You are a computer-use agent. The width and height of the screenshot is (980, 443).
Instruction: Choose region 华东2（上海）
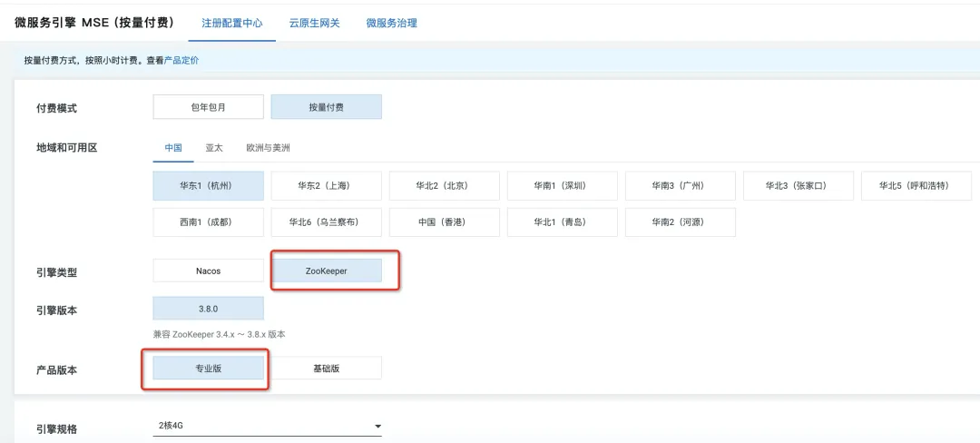(327, 185)
